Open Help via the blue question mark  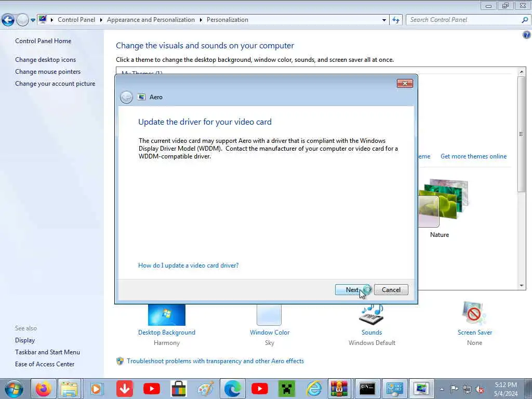click(x=527, y=35)
